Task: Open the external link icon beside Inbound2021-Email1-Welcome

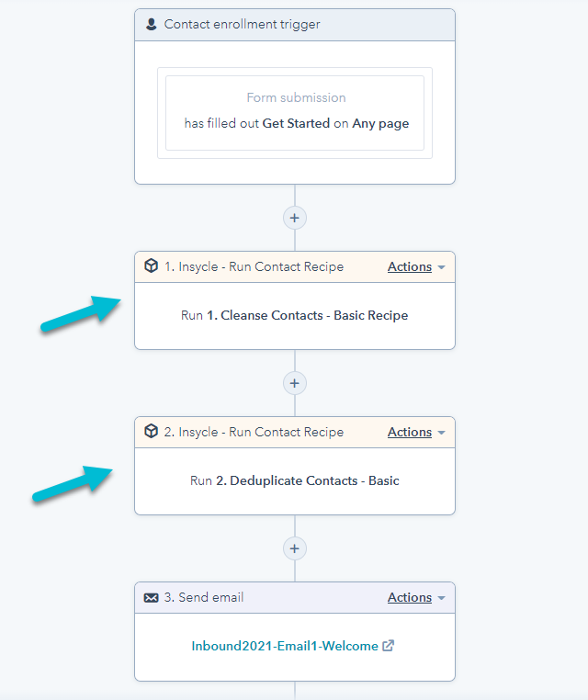Action: [389, 646]
